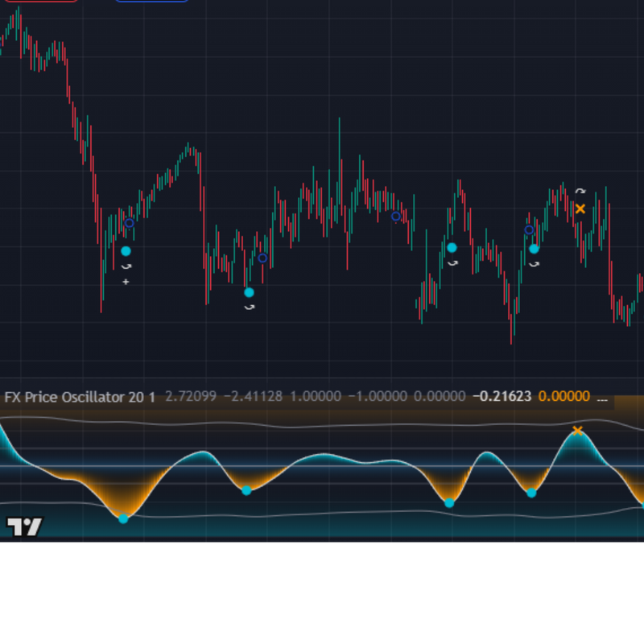Click the orange X marker on the price chart

[580, 209]
